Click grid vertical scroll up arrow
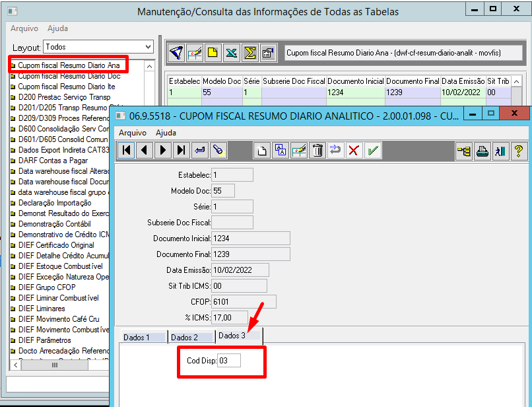 [x=516, y=81]
